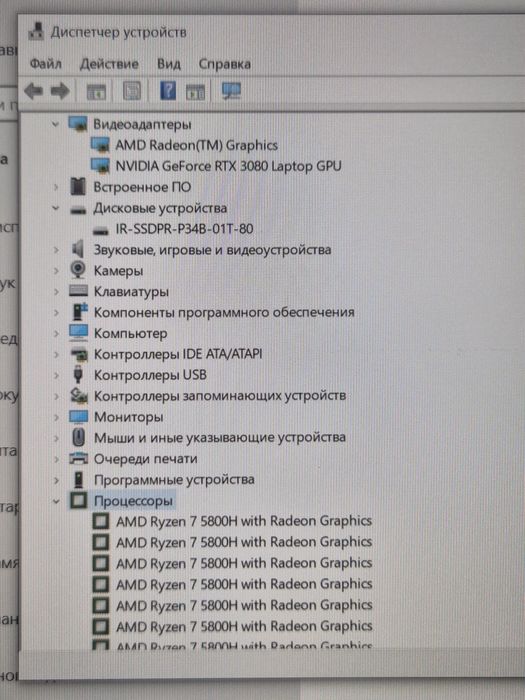Screen dimensions: 525x700
Task: Click the monitor icon next to Компьютер
Action: click(x=79, y=333)
